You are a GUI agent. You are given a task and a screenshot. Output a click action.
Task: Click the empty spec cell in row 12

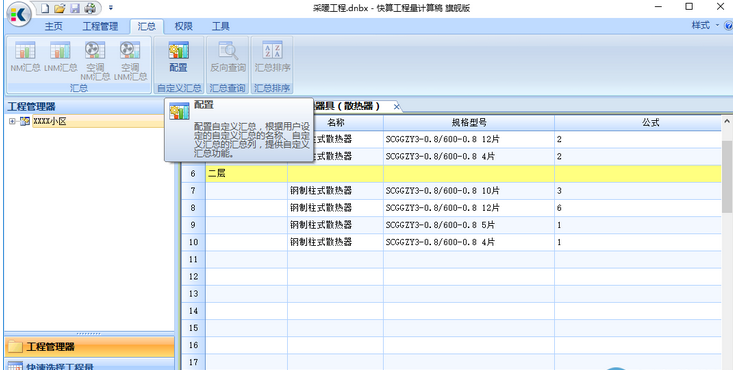click(x=469, y=276)
